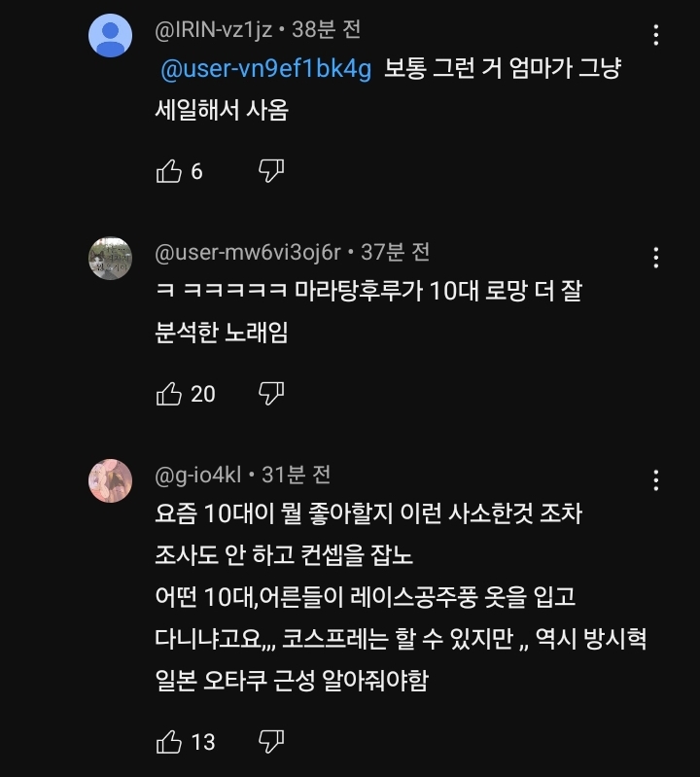Dislike the comment by @user-mw6vi3oj6r
This screenshot has width=700, height=777.
point(271,394)
